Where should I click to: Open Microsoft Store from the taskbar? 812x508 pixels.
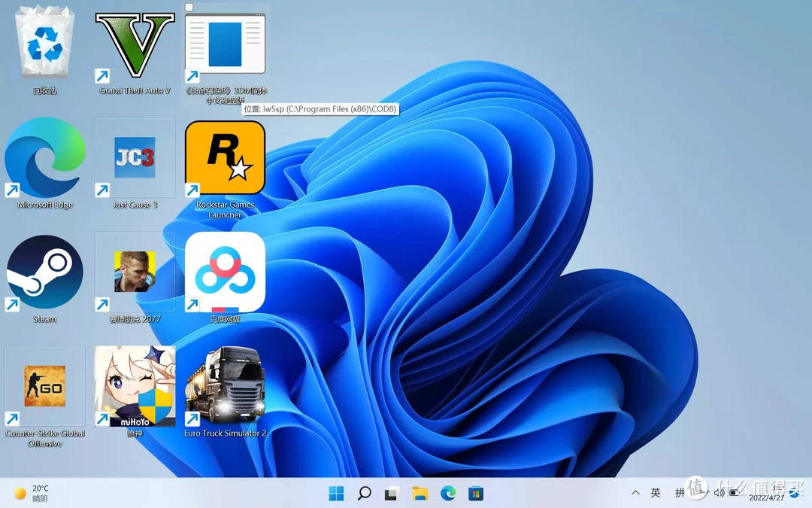coord(476,493)
